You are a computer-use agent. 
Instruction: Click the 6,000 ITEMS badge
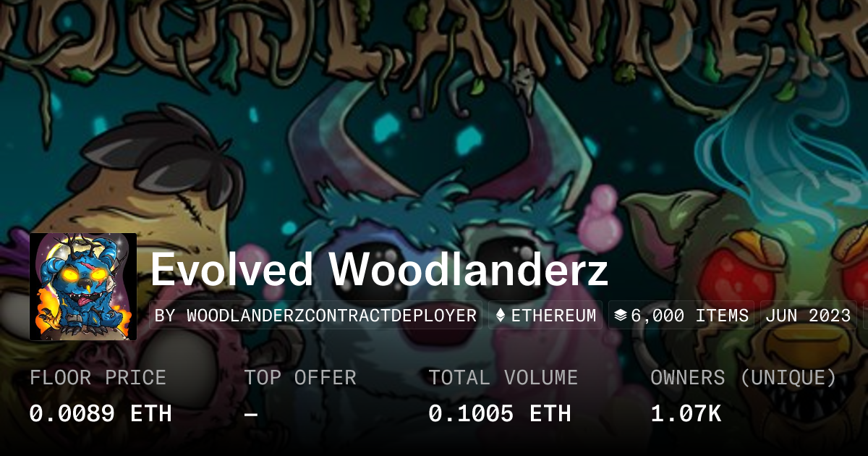681,316
